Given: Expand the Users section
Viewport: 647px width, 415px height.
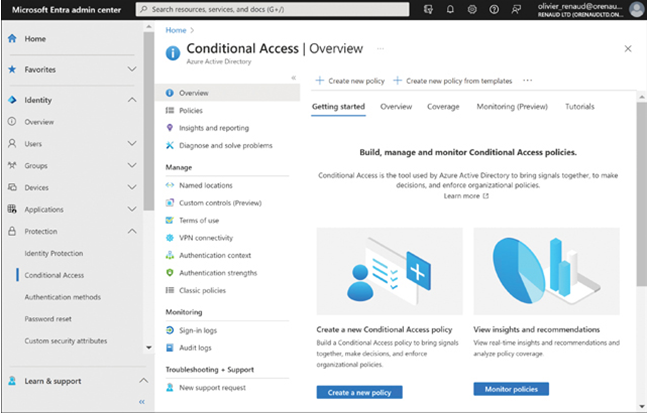Looking at the screenshot, I should [x=132, y=144].
